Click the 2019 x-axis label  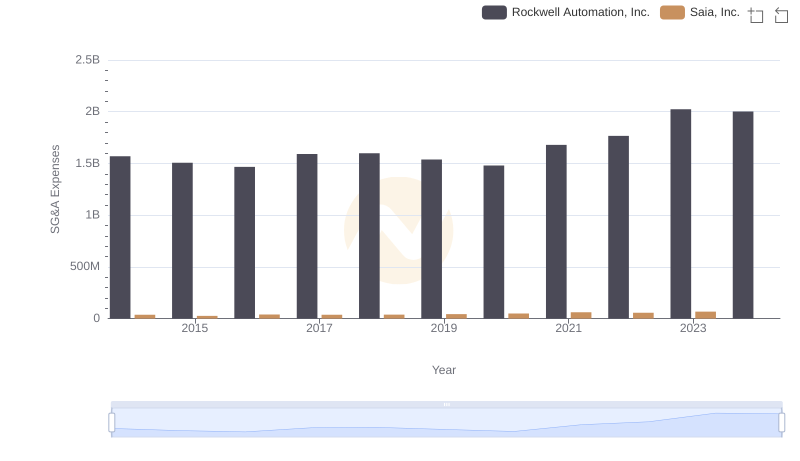tap(444, 328)
